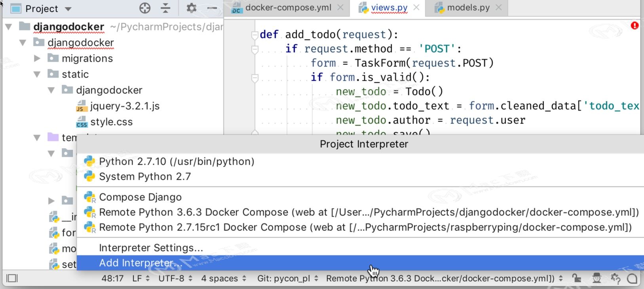Click 'cleaned_data' in the editor code
This screenshot has height=289, width=644.
click(x=538, y=106)
